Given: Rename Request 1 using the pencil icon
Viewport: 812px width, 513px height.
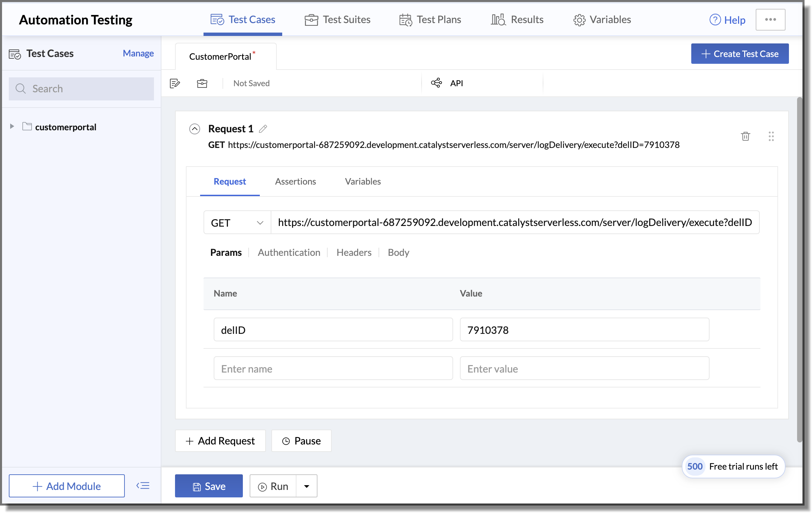Looking at the screenshot, I should click(263, 129).
